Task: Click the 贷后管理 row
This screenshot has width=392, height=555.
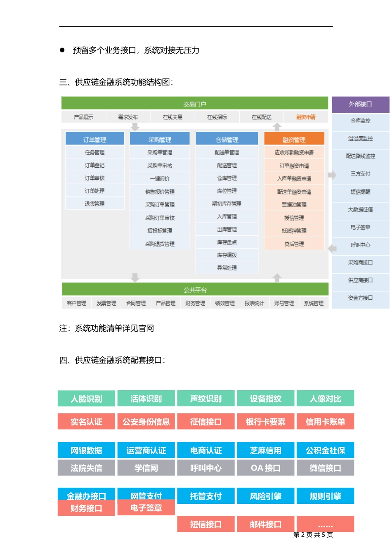Action: coord(294,244)
